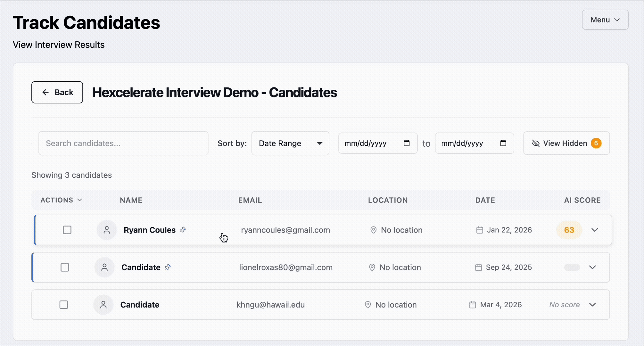Open the Date Range sort dropdown
This screenshot has height=346, width=644.
coord(290,143)
